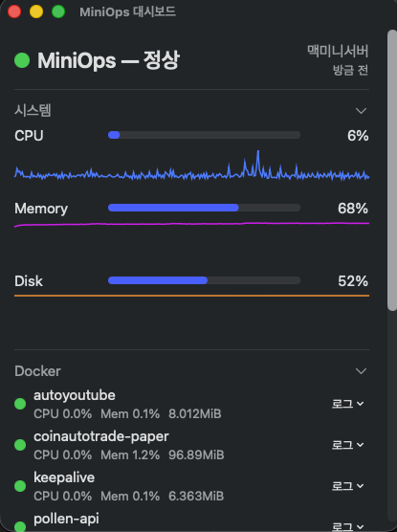
Task: Collapse the 시스템 section chevron
Action: pyautogui.click(x=361, y=111)
